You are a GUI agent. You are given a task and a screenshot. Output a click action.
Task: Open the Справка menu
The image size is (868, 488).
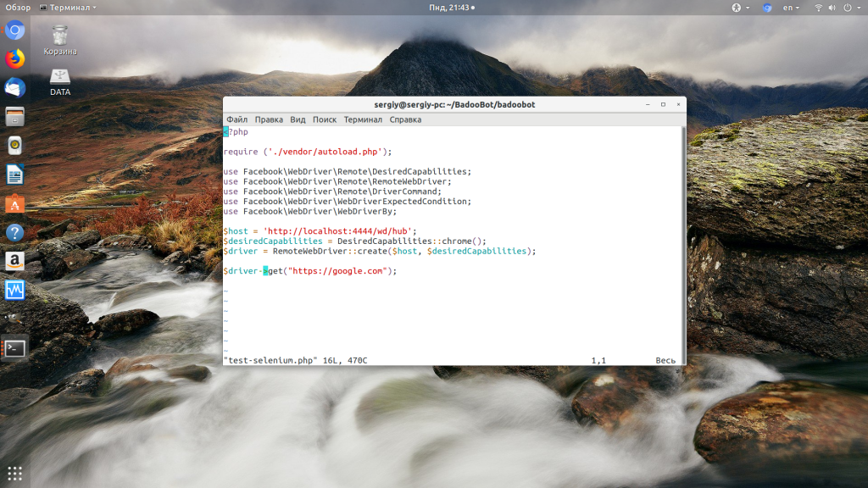[405, 119]
